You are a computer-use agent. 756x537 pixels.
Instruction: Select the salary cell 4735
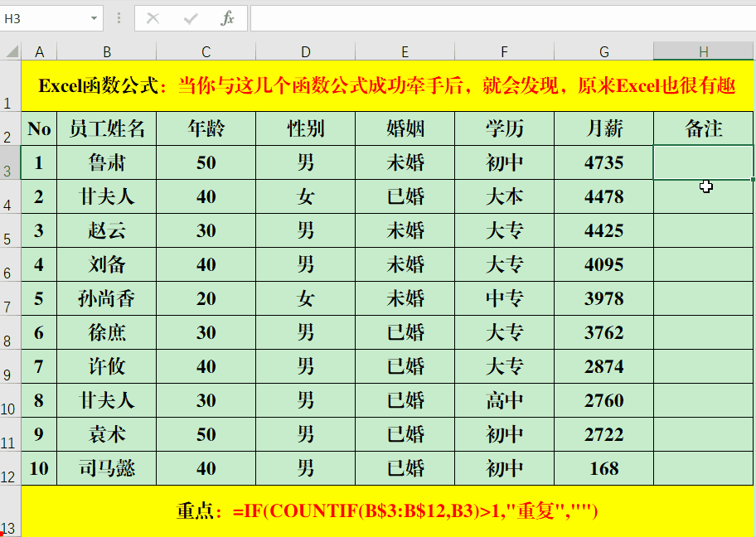click(603, 163)
